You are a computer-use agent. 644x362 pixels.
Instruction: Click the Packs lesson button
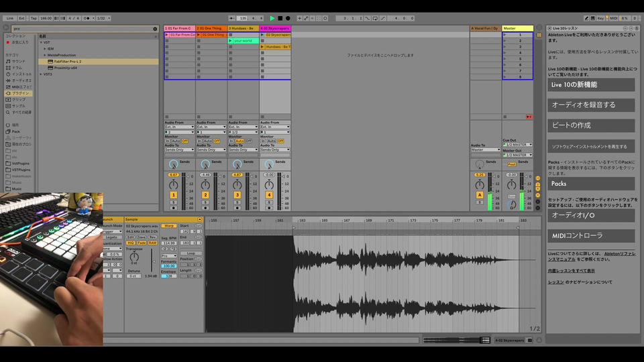click(x=591, y=184)
